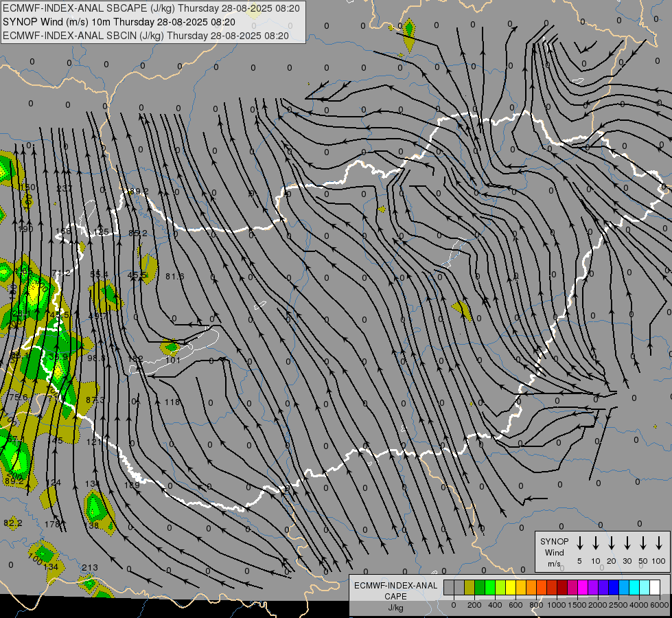The height and width of the screenshot is (618, 672).
Task: Choose the dark red CAPE swatch right of 1000
Action: [x=562, y=587]
